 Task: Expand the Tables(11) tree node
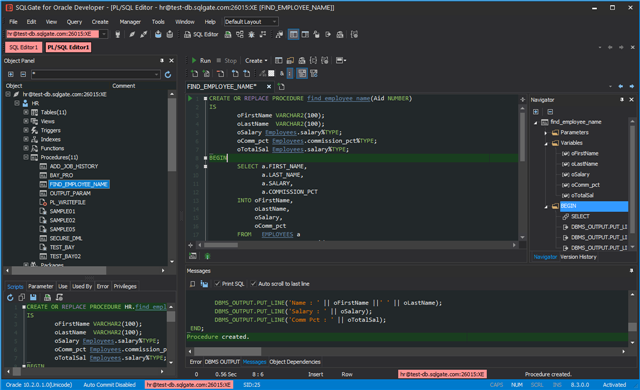pos(26,112)
